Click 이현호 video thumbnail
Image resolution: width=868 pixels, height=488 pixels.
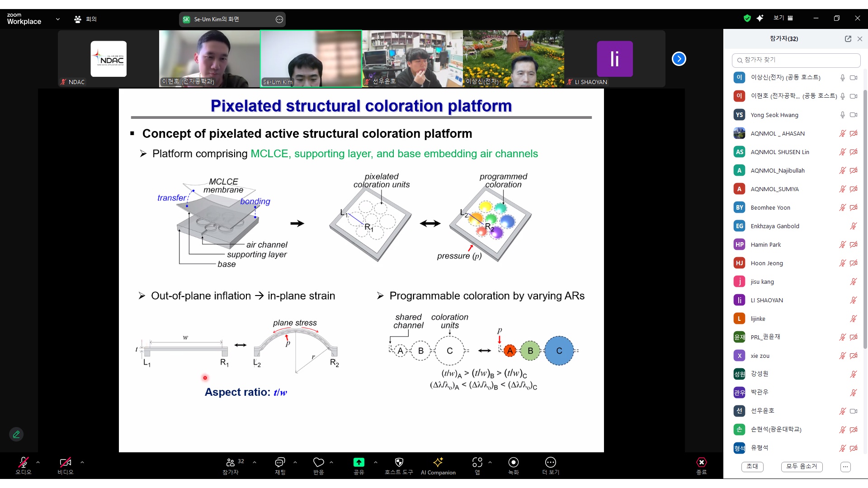click(209, 59)
